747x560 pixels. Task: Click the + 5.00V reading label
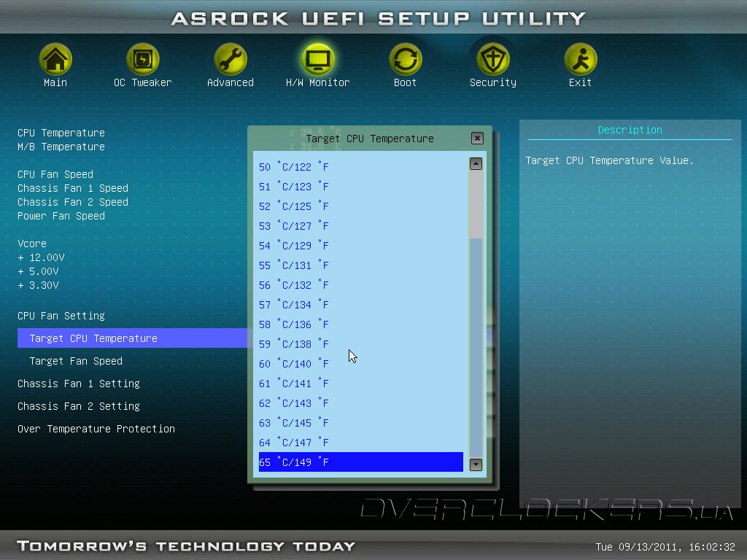38,271
